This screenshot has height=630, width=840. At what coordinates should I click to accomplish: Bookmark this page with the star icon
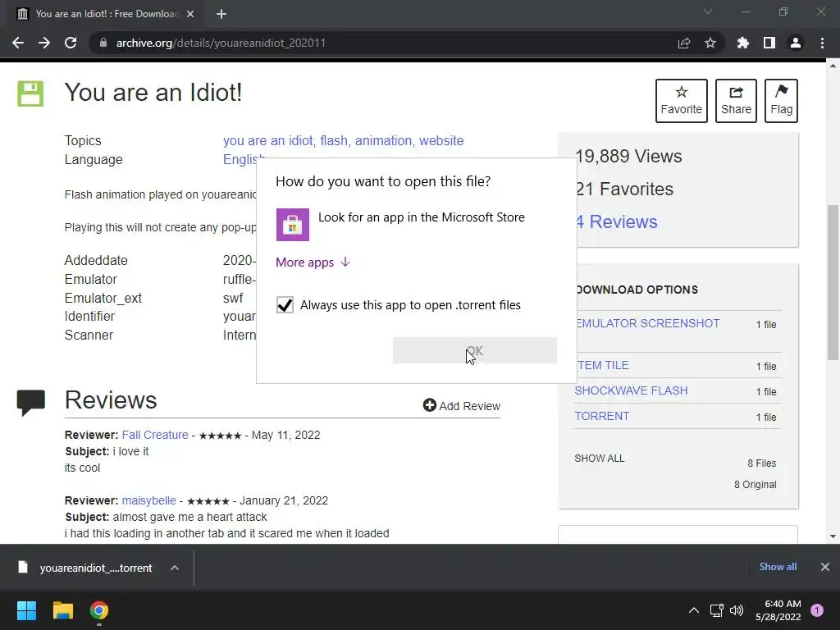(x=710, y=43)
